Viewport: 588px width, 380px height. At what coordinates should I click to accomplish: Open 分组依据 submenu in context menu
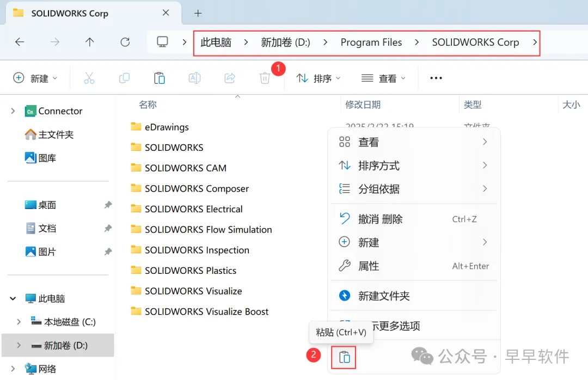tap(414, 189)
